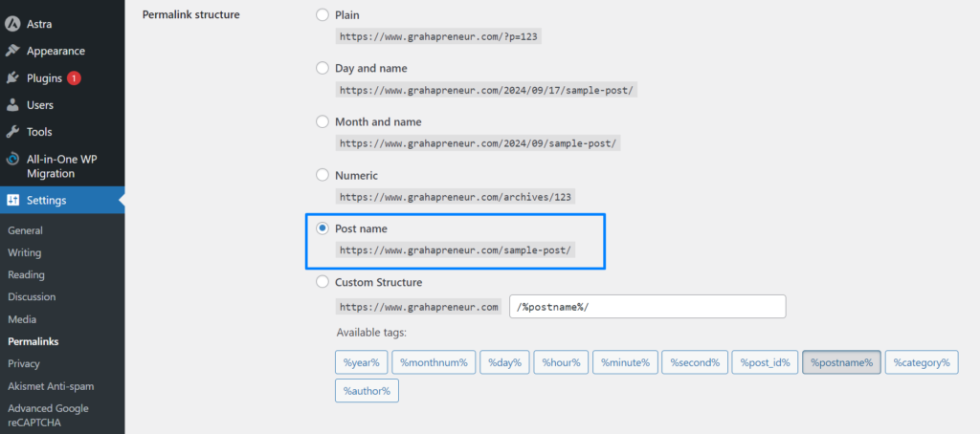Click the %author% tag button
The image size is (980, 434).
[367, 391]
